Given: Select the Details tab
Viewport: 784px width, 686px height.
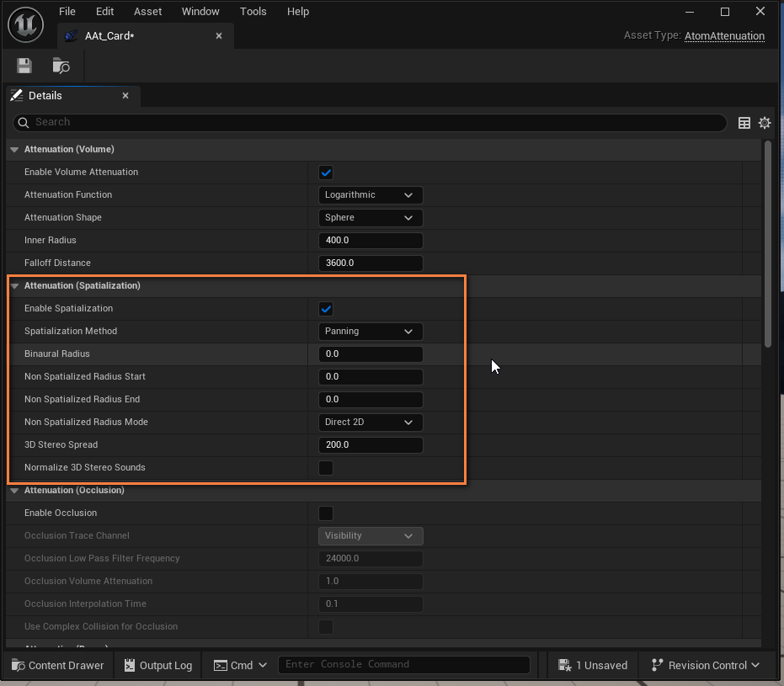Looking at the screenshot, I should click(73, 96).
